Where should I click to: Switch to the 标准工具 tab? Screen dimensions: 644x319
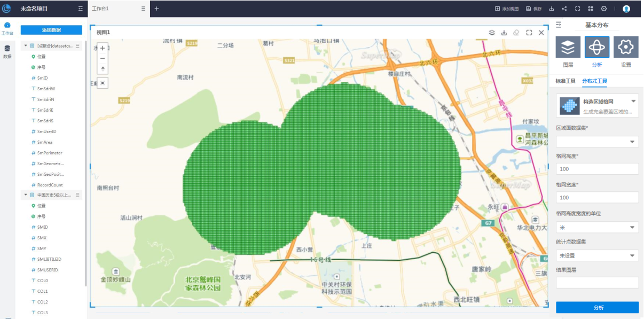point(566,81)
